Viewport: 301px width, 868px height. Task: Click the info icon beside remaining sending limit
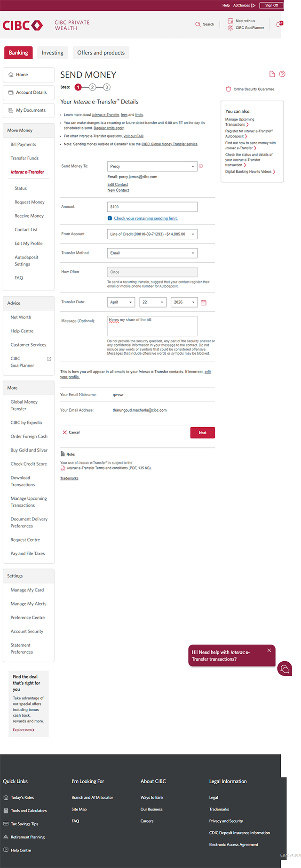point(110,219)
